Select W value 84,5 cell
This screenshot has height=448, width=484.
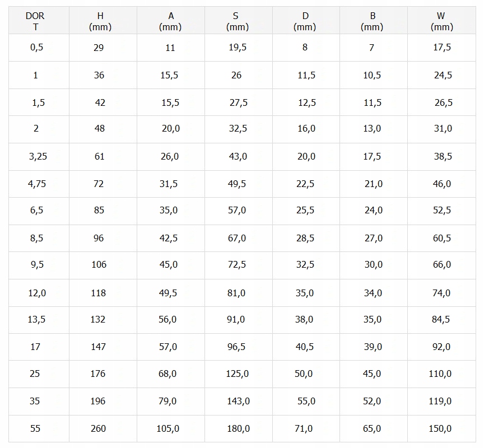point(441,319)
